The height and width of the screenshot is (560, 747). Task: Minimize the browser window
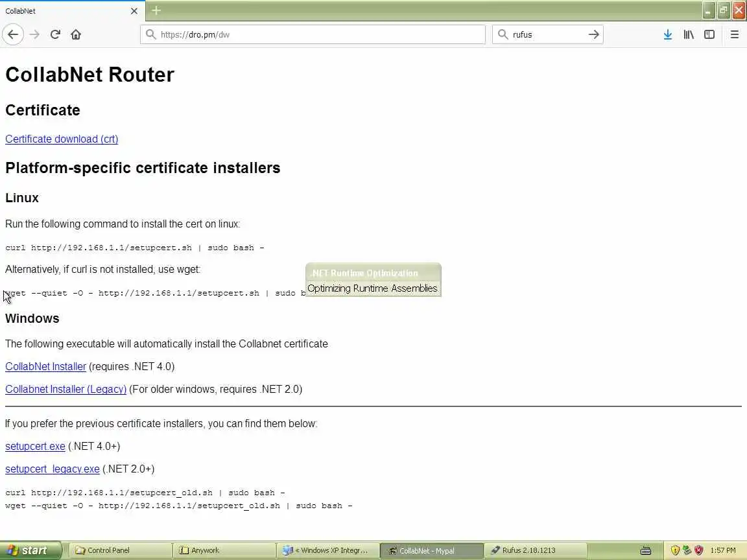708,10
